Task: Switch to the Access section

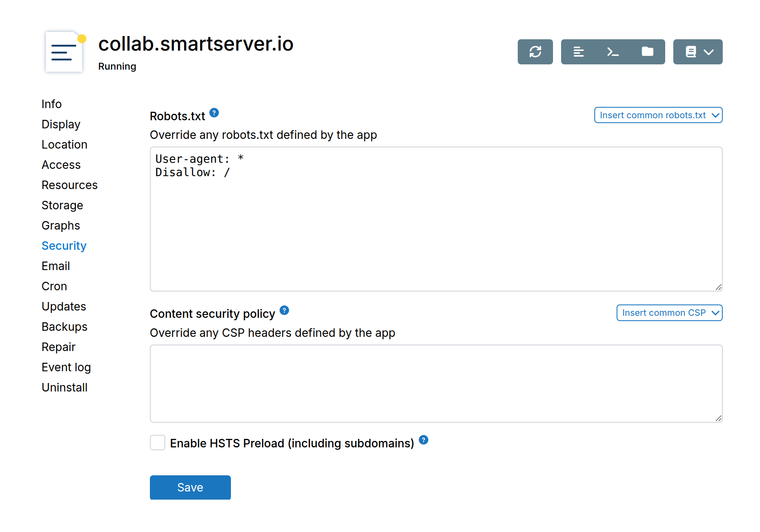Action: [x=61, y=165]
